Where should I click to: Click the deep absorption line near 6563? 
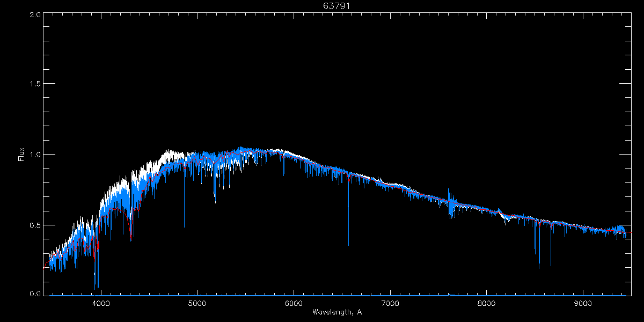(x=348, y=215)
